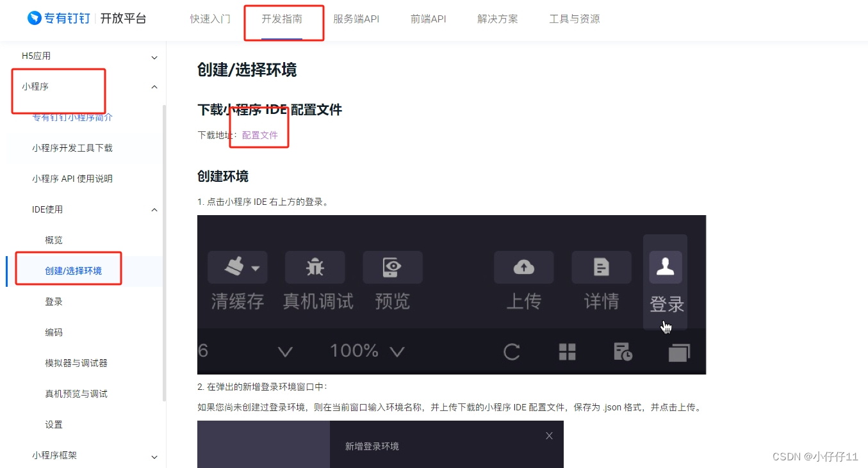Click the H5应用 sidebar label
Screen dimensions: 868x468
point(36,56)
